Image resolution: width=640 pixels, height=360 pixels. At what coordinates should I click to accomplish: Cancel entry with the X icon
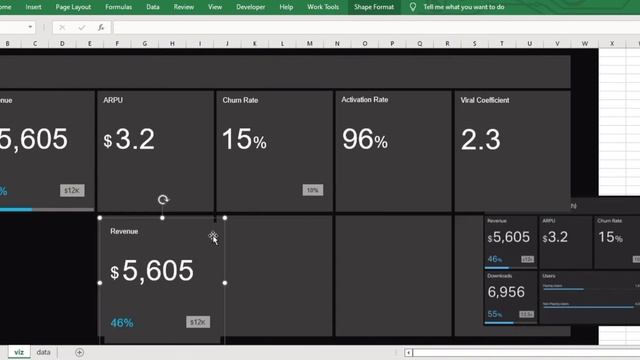point(62,27)
